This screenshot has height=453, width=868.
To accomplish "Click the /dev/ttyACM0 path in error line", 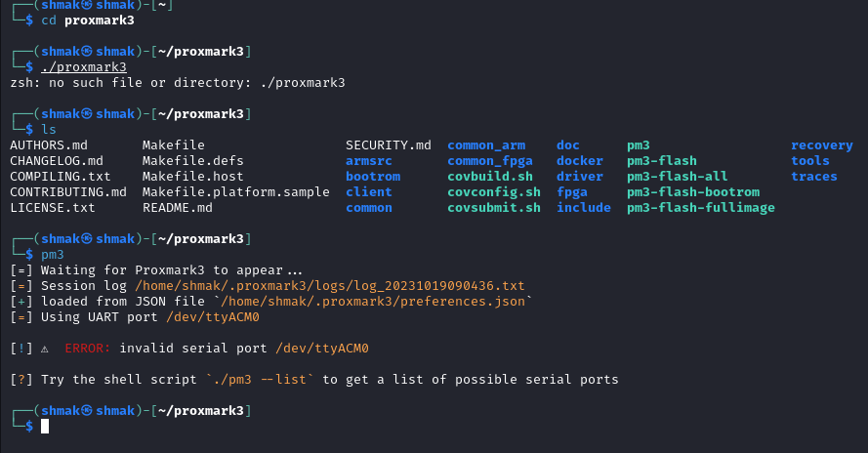I will [x=322, y=349].
